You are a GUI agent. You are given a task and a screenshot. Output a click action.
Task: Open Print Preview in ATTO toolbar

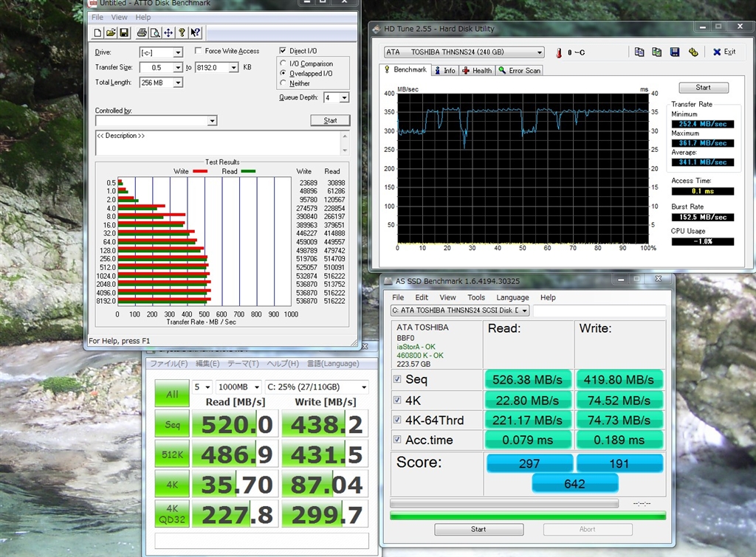(154, 32)
